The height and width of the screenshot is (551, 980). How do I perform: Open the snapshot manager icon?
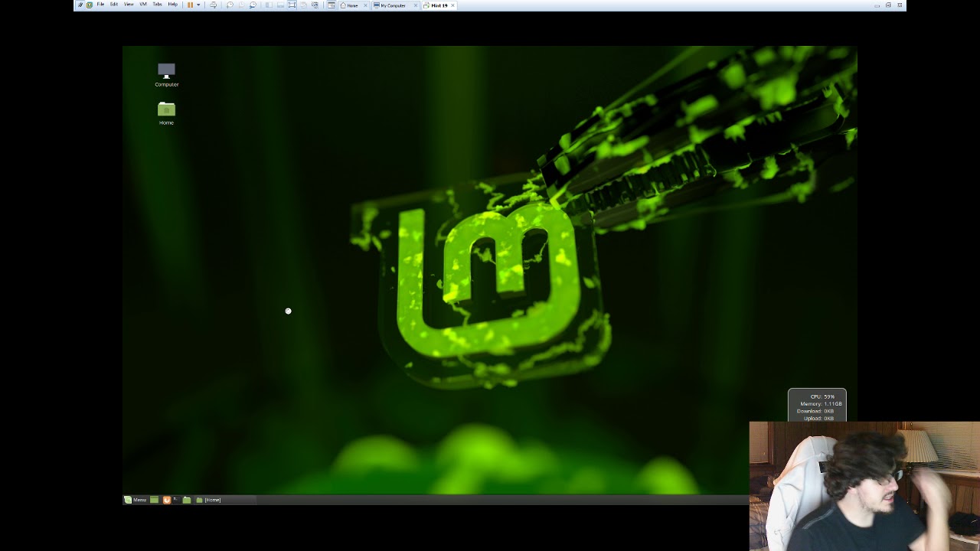click(x=253, y=5)
